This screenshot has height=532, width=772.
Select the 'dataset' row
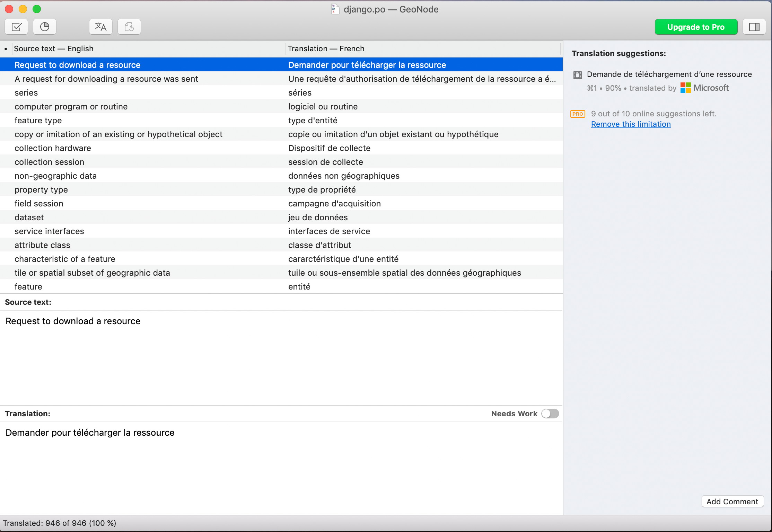[x=281, y=217]
